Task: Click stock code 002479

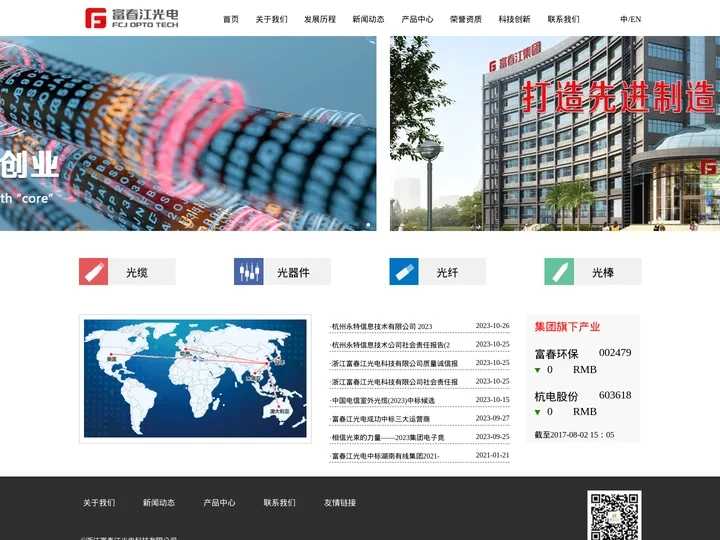Action: (x=615, y=353)
